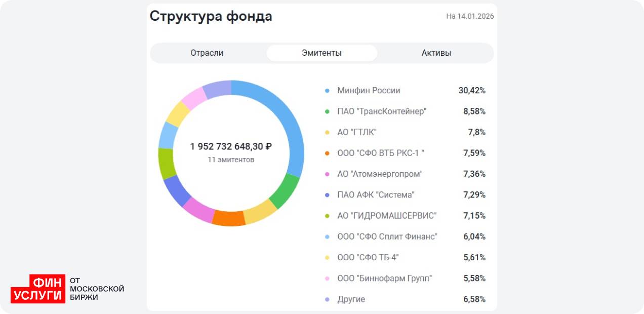Image resolution: width=644 pixels, height=314 pixels.
Task: Click the orange СФО ВТБ РКС-1 legend dot
Action: click(x=327, y=153)
